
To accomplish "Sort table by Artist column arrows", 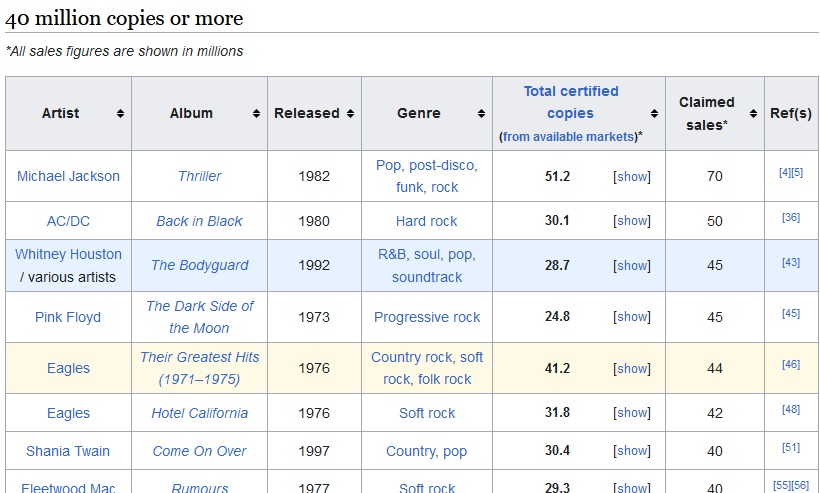I will (120, 113).
